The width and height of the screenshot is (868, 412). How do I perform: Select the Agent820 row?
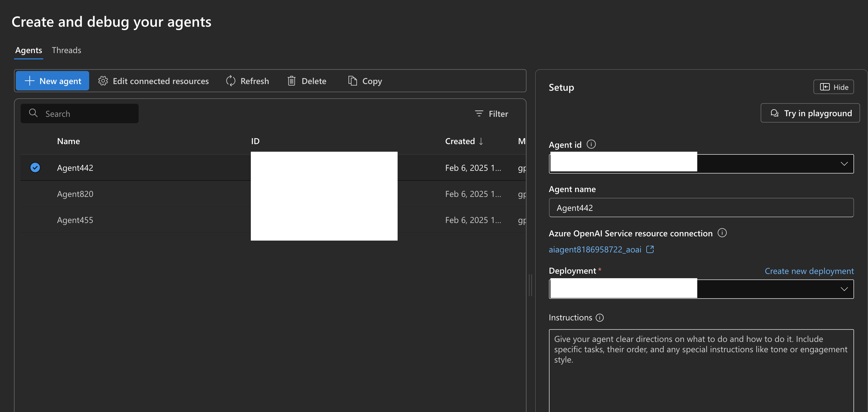pyautogui.click(x=75, y=194)
